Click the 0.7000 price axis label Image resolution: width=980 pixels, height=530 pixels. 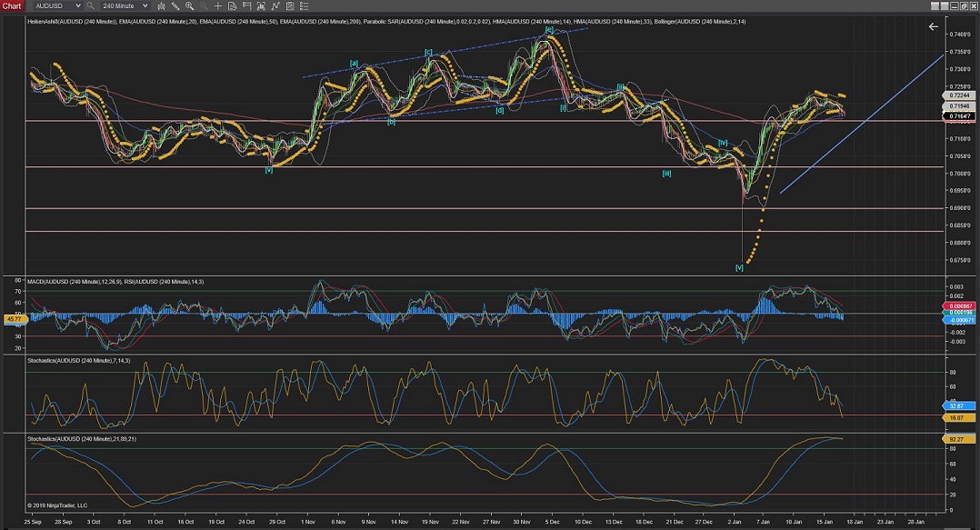pos(960,174)
